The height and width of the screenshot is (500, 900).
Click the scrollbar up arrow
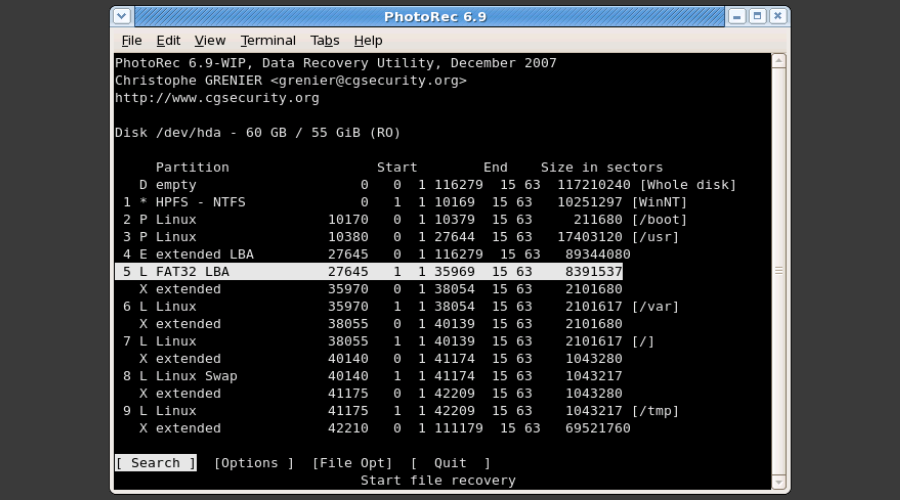point(779,61)
